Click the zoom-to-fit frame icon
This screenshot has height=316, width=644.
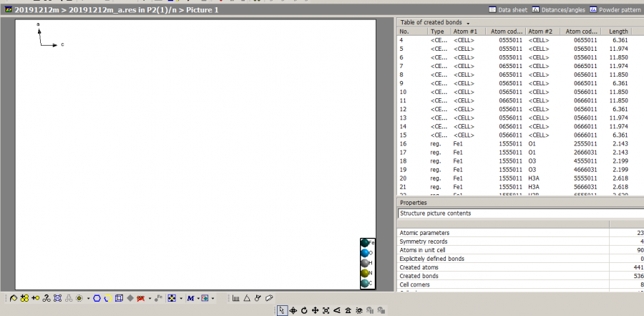pos(326,310)
